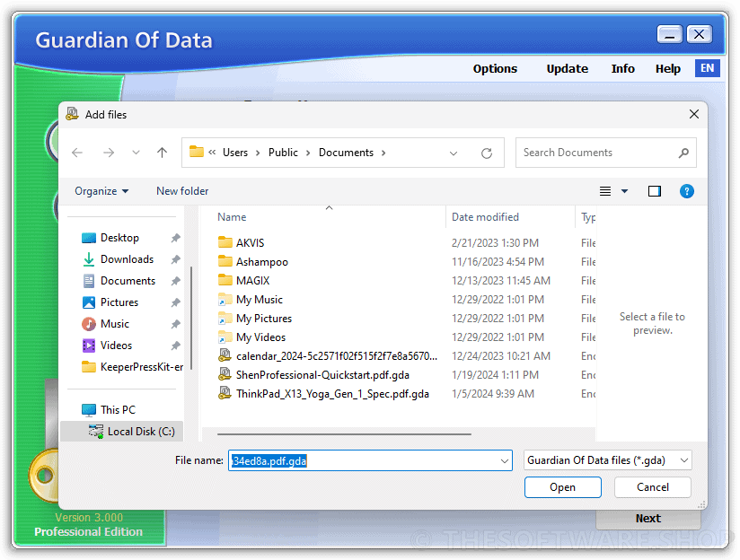
Task: Click the Open button
Action: 562,487
